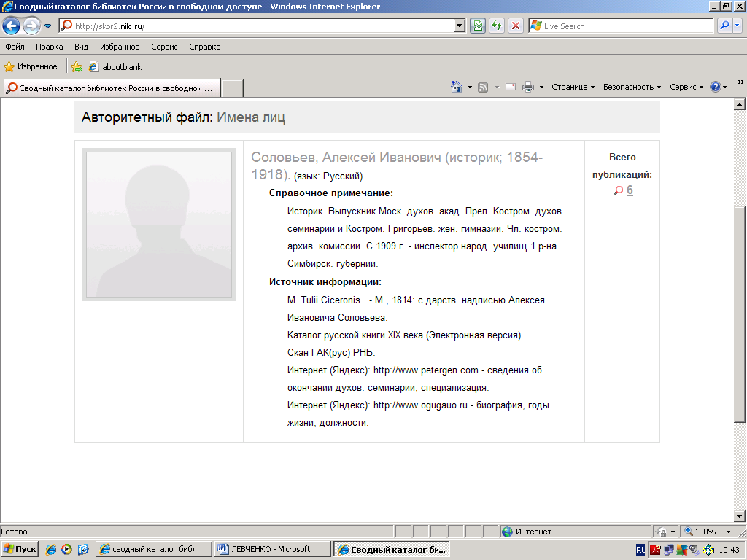Image resolution: width=747 pixels, height=560 pixels.
Task: Open the aboutblank favorites link
Action: (x=115, y=66)
